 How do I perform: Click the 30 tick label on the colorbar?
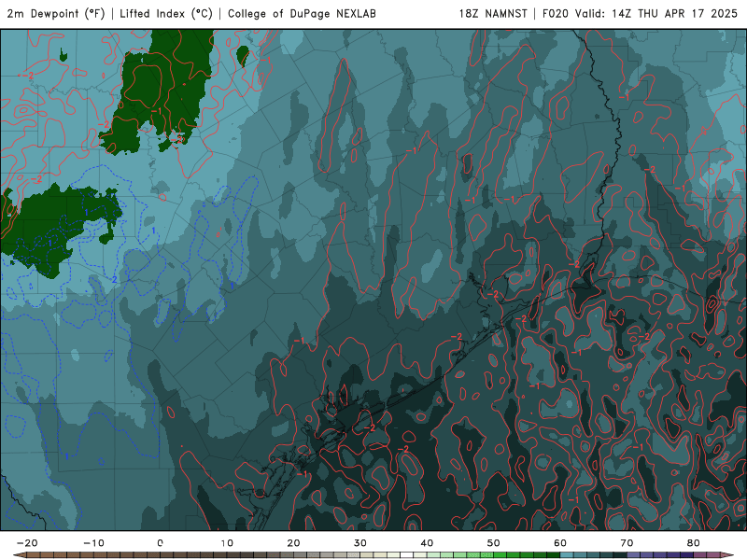coord(360,543)
